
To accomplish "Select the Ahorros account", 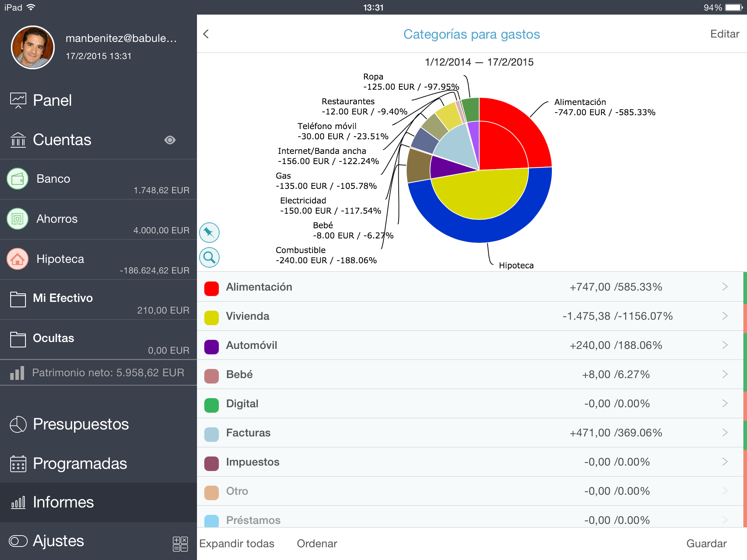I will pyautogui.click(x=98, y=219).
